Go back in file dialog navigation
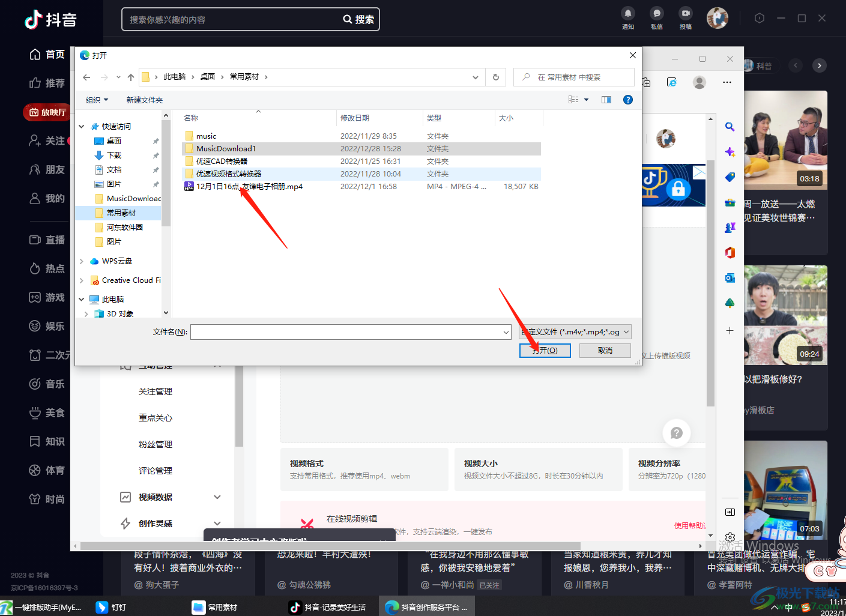 tap(86, 77)
